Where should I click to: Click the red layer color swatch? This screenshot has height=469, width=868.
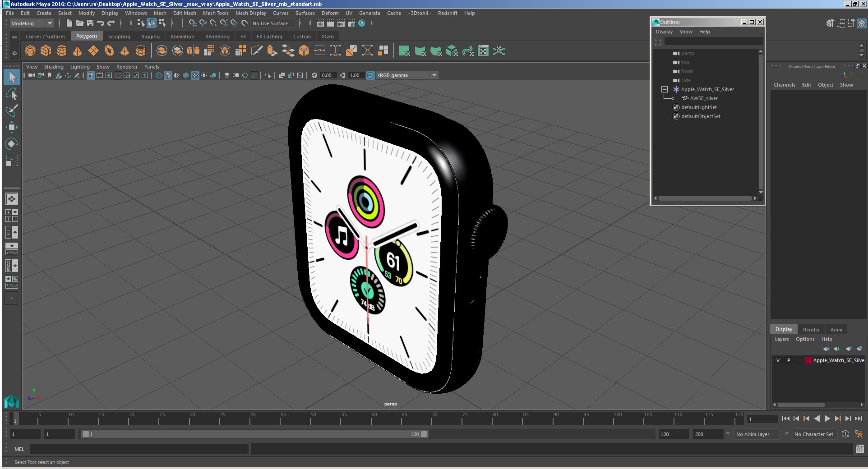pos(808,360)
